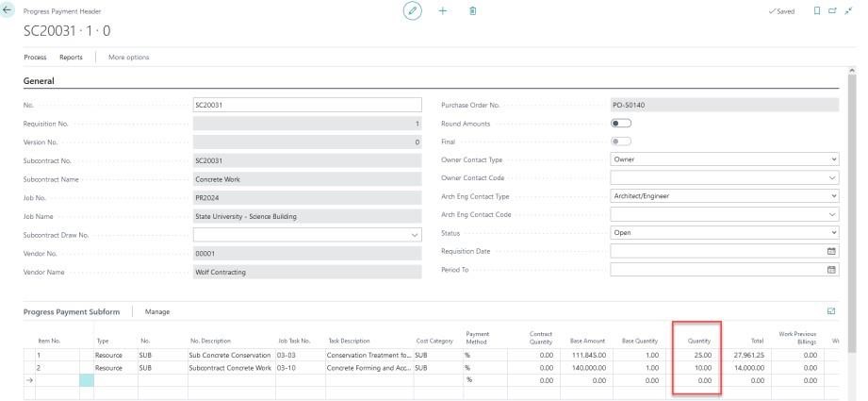Viewport: 868px width, 401px height.
Task: Toggle the Final switch
Action: [621, 142]
